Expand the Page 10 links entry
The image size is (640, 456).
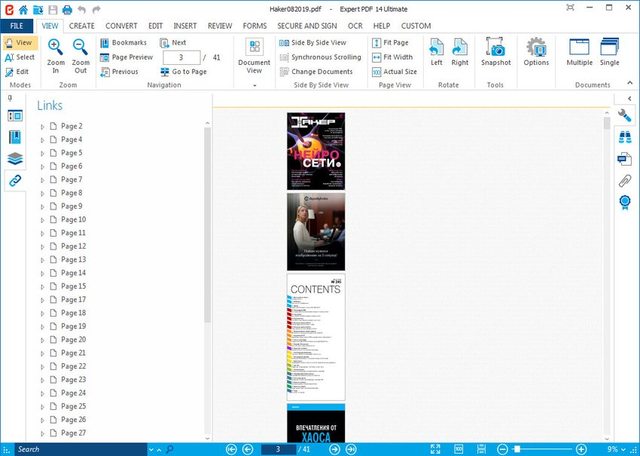coord(42,220)
